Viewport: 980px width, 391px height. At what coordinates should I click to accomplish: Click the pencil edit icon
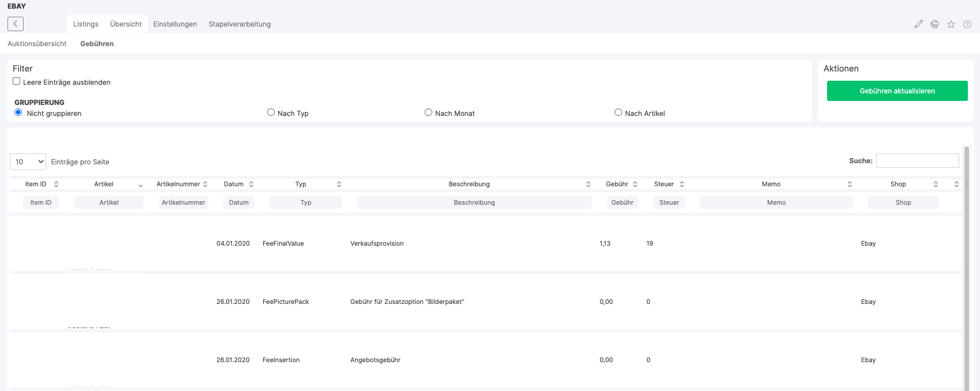[x=919, y=24]
